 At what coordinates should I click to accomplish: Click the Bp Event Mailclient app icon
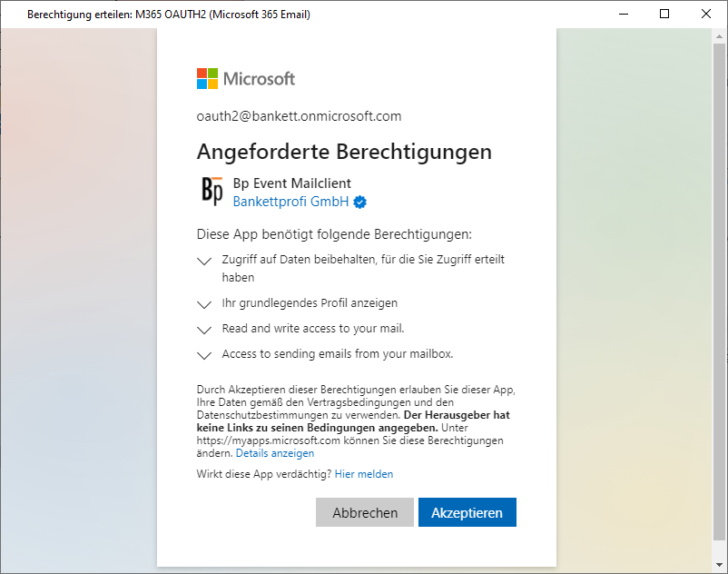coord(212,192)
